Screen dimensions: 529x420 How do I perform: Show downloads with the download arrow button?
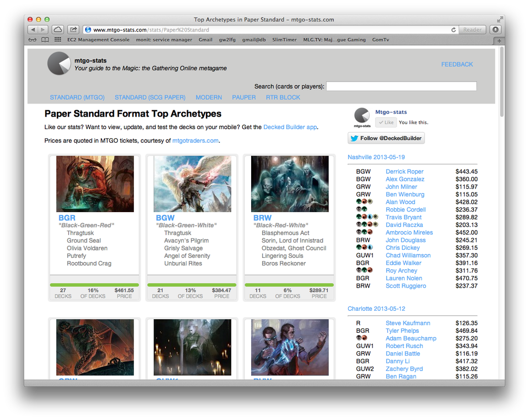(x=495, y=30)
